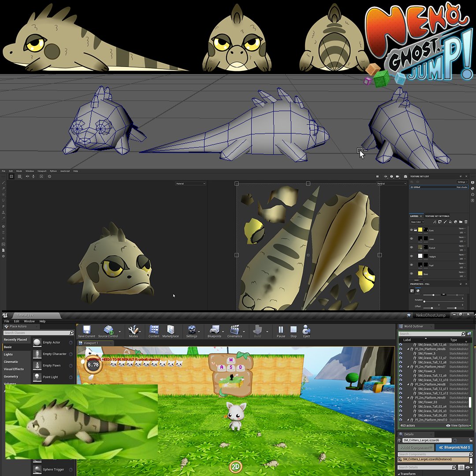
Task: Open the Marketplace button
Action: pos(171,331)
